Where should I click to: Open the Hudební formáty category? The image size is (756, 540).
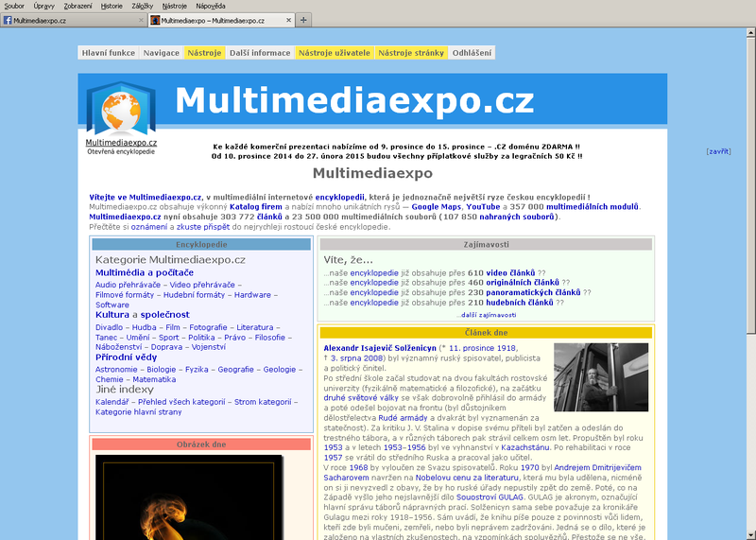coord(194,295)
